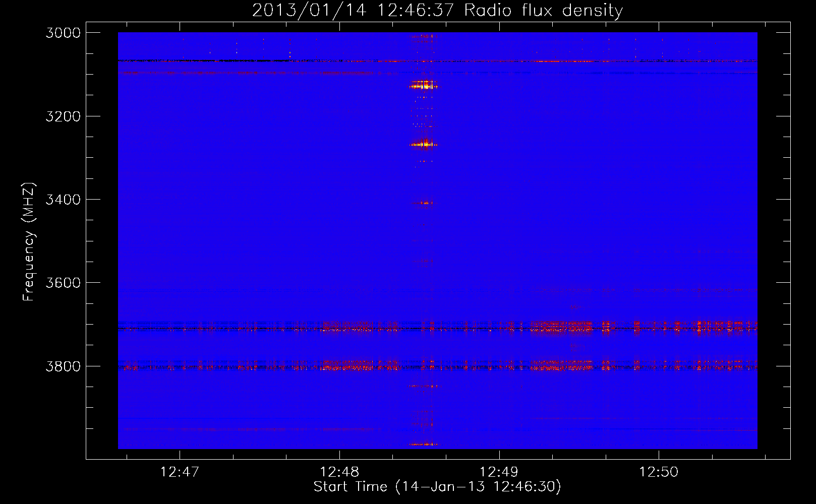This screenshot has width=816, height=504.
Task: Click the 12:47 time axis label
Action: (180, 472)
